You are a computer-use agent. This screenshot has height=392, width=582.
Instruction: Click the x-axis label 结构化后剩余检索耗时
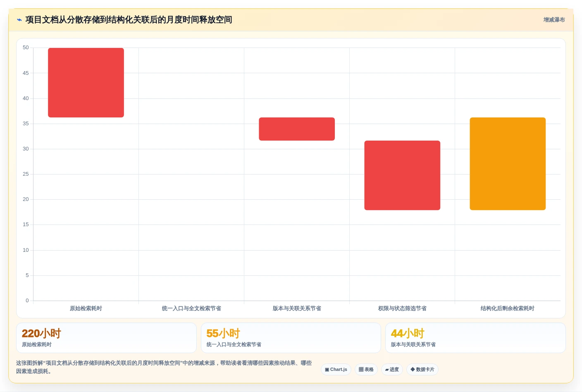[508, 308]
